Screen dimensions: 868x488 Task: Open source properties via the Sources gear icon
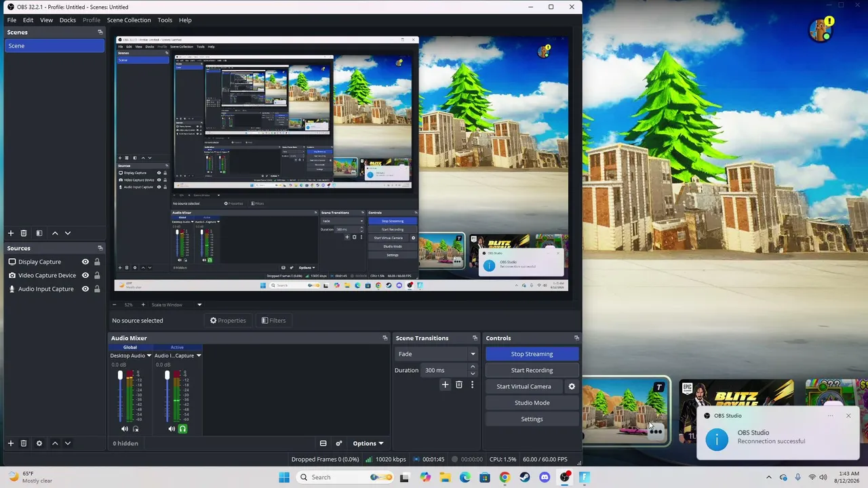39,443
